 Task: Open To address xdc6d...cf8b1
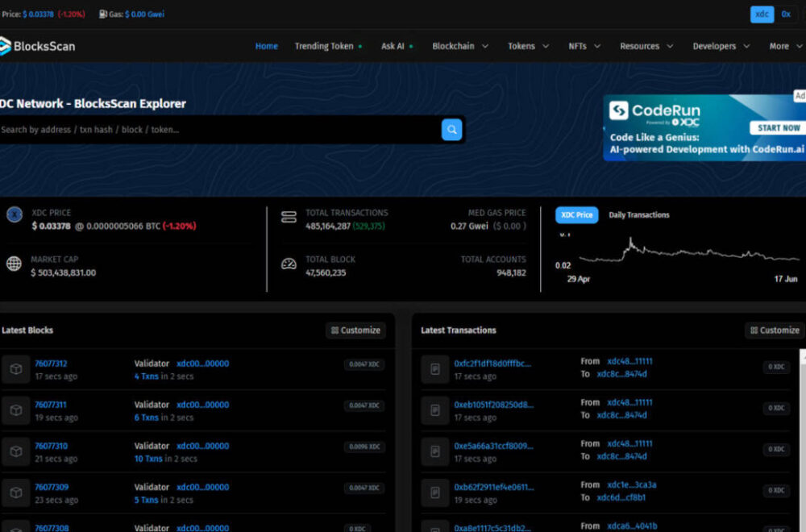(621, 497)
